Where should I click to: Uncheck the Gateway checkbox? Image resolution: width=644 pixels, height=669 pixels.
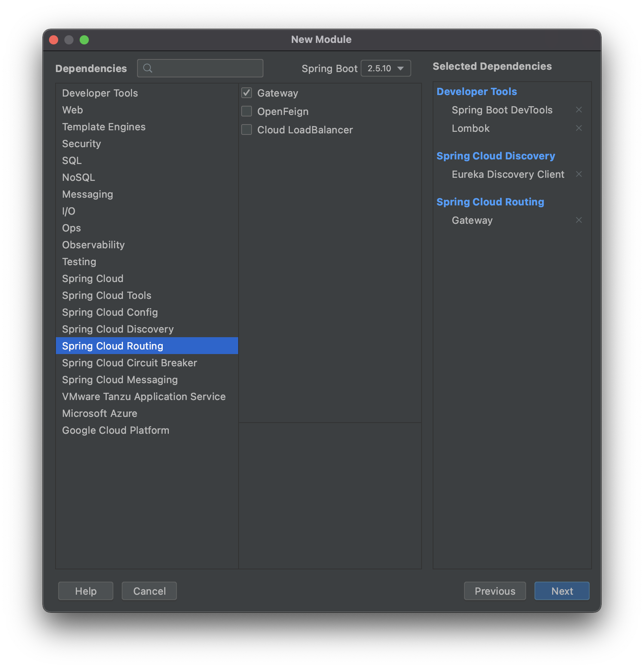pos(247,93)
